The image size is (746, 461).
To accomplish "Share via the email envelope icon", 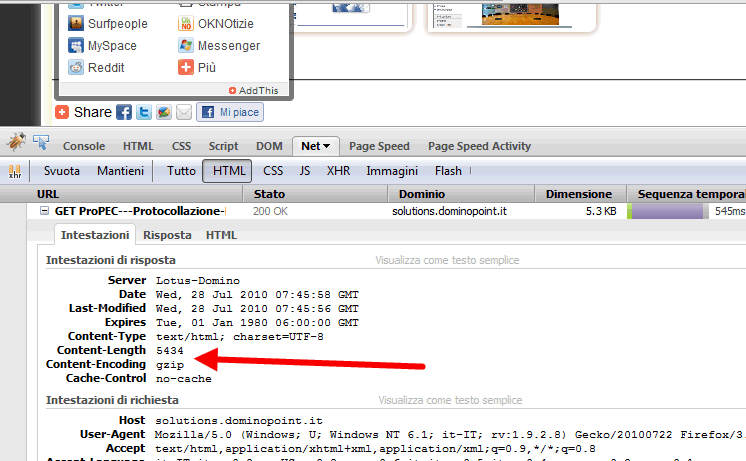I will pyautogui.click(x=184, y=112).
